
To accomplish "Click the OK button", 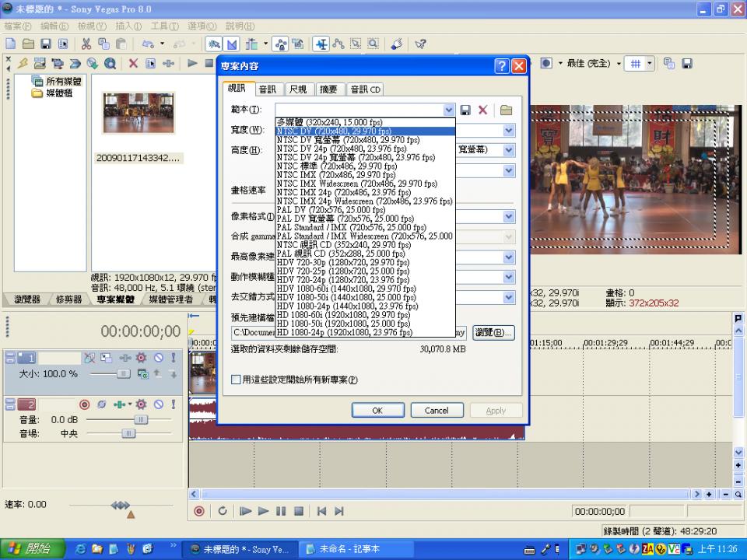I will click(x=377, y=410).
